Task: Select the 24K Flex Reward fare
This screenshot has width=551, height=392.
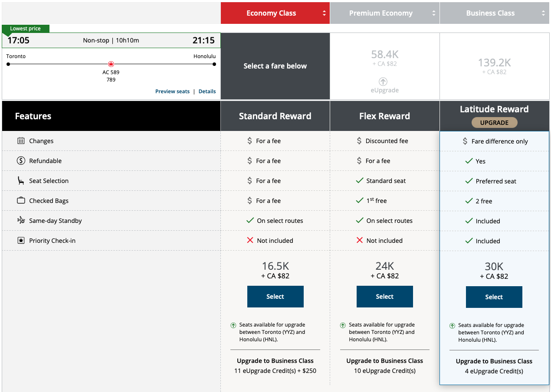Action: [x=384, y=297]
